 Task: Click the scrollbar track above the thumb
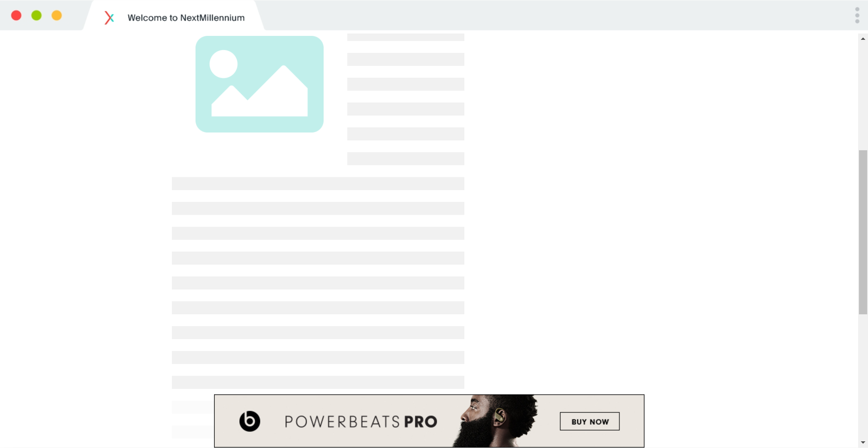pos(863,95)
